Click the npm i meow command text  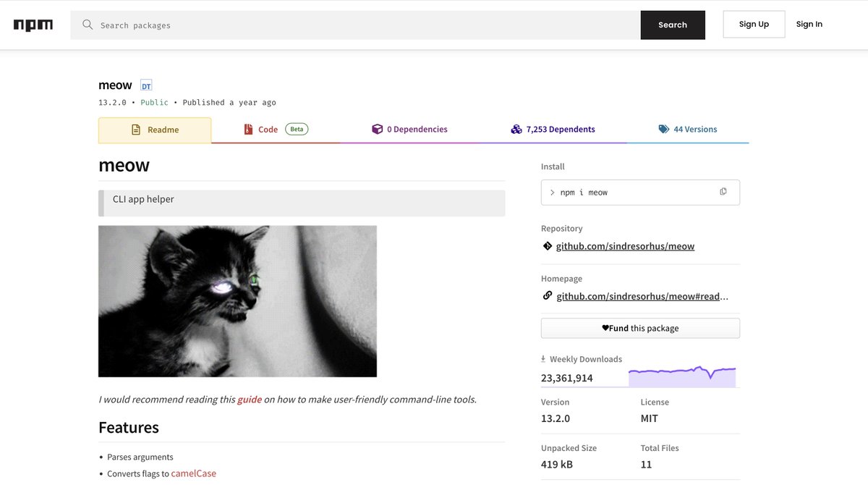pos(584,193)
